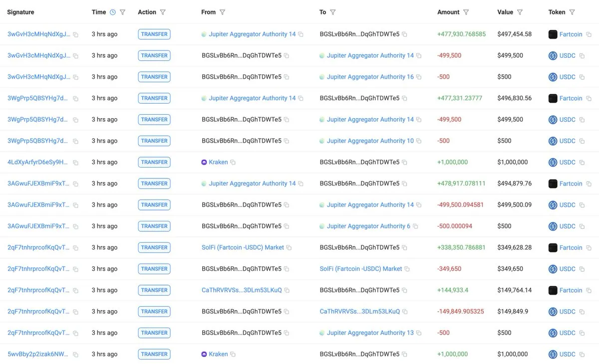Copy USDC token address in -349,650 row
This screenshot has width=599, height=364.
pos(582,269)
